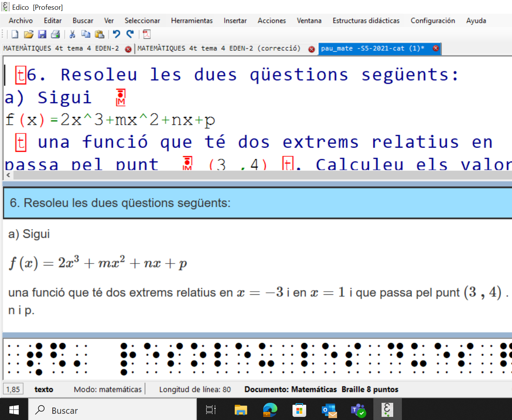Print document using the printer icon

(55, 34)
